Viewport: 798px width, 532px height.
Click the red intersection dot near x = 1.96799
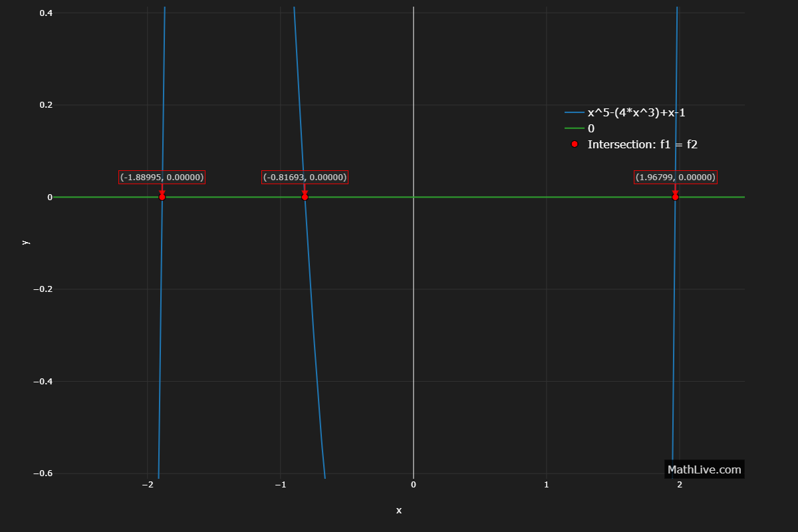point(675,197)
